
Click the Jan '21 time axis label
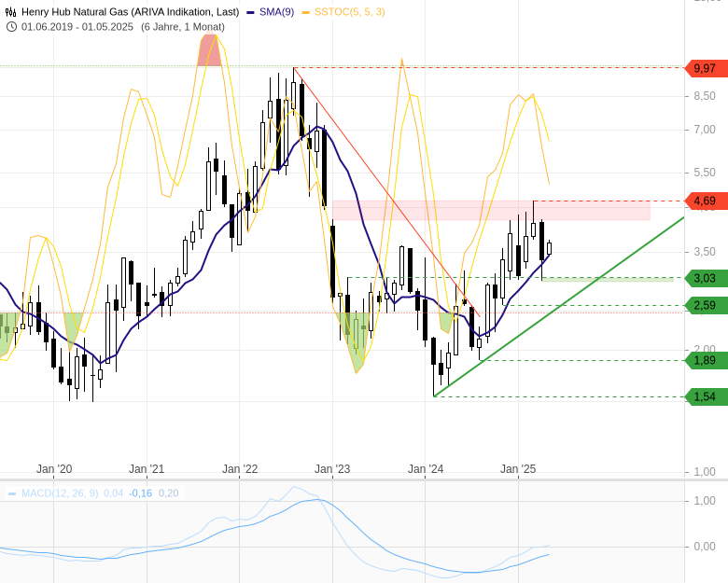(147, 469)
